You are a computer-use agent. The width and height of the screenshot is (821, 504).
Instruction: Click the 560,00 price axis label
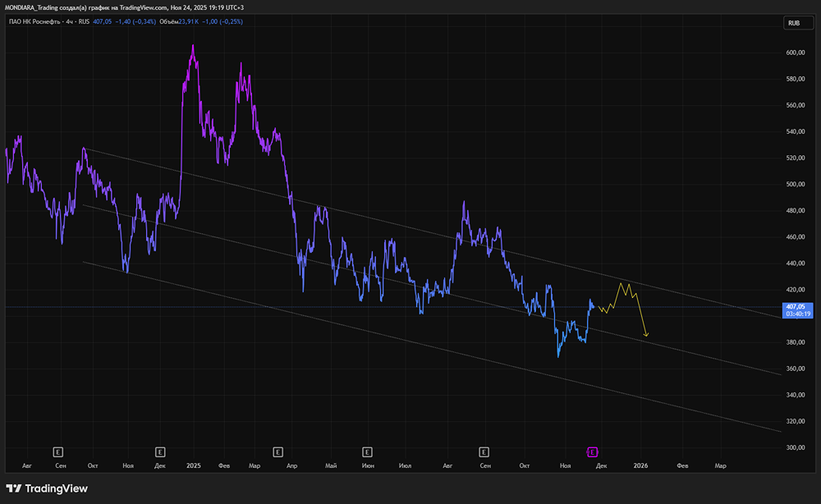795,105
